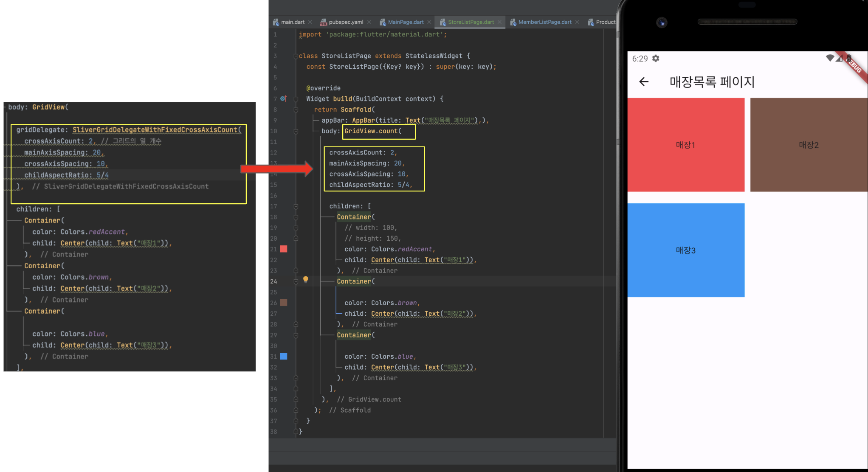Open the pubspec.yaml tab

pos(345,22)
